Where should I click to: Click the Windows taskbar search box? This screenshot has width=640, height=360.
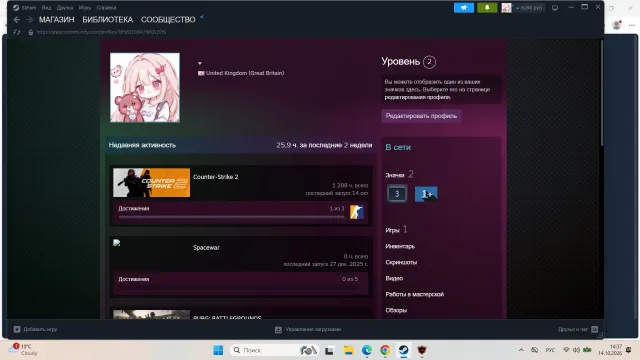pos(273,350)
